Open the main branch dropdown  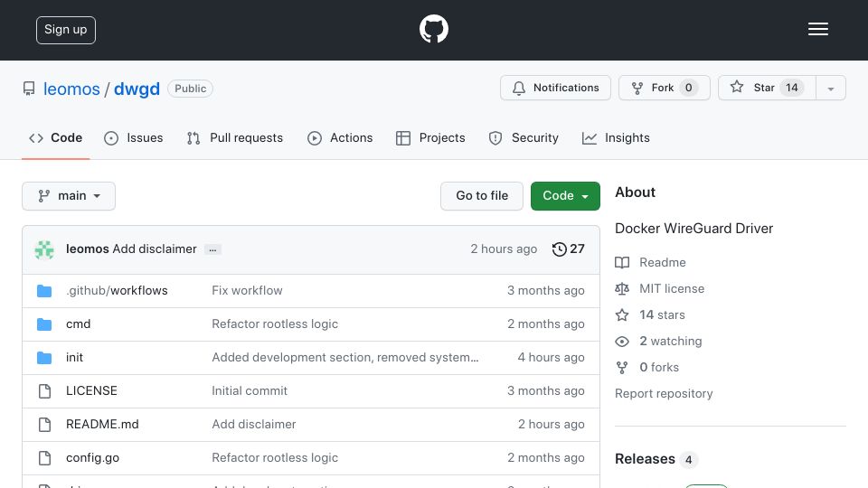click(69, 196)
